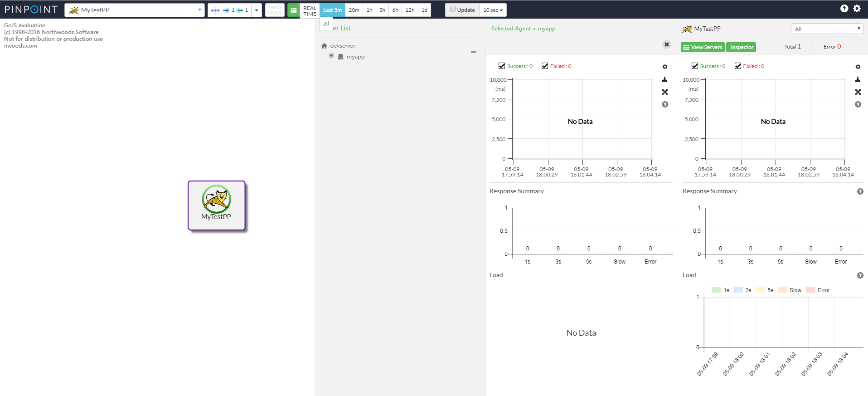Open the All agent filter dropdown

coord(827,29)
